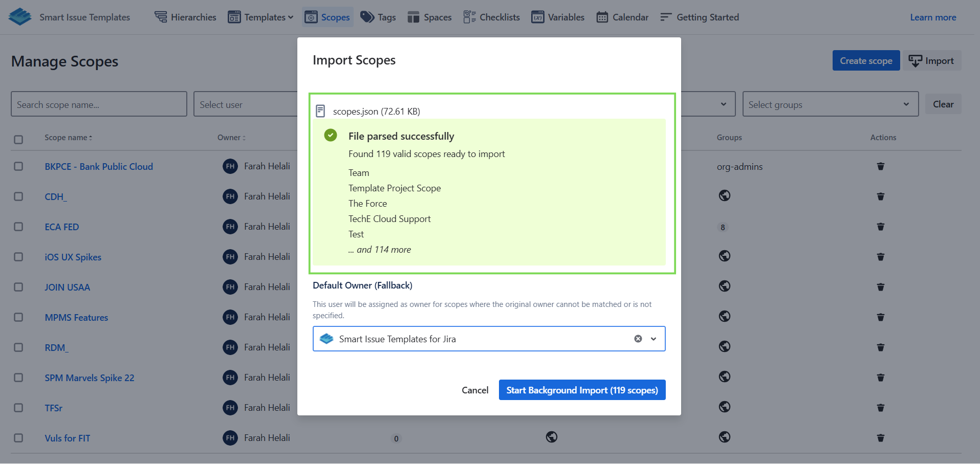Start Background Import of 119 scopes

click(582, 390)
